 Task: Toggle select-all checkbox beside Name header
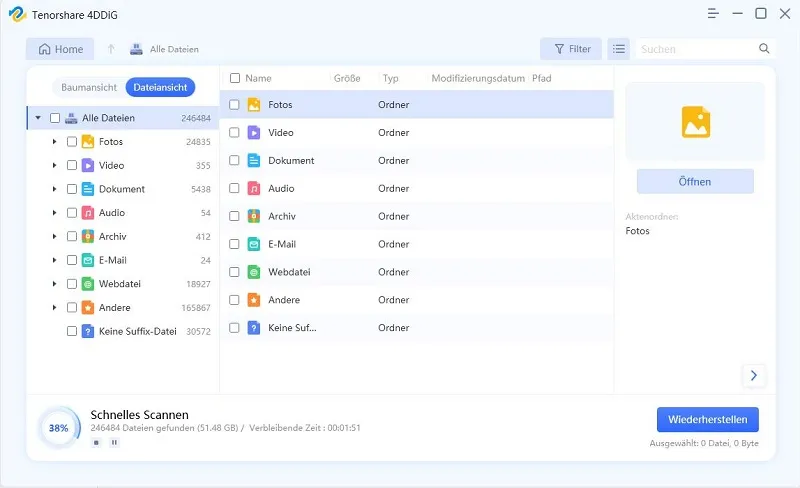coord(235,78)
